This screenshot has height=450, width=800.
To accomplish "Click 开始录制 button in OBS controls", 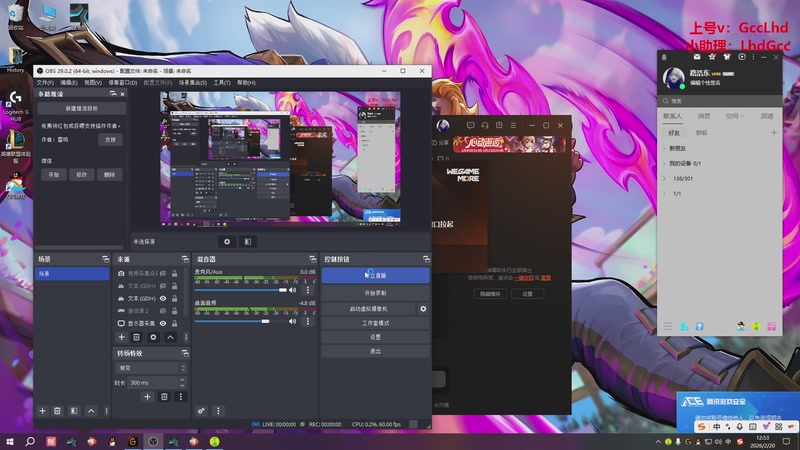I will coord(375,293).
